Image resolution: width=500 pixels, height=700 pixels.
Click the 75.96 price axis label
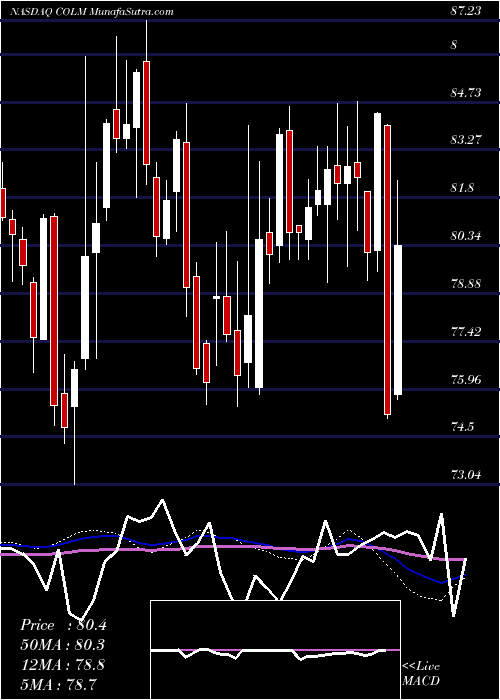(x=466, y=380)
